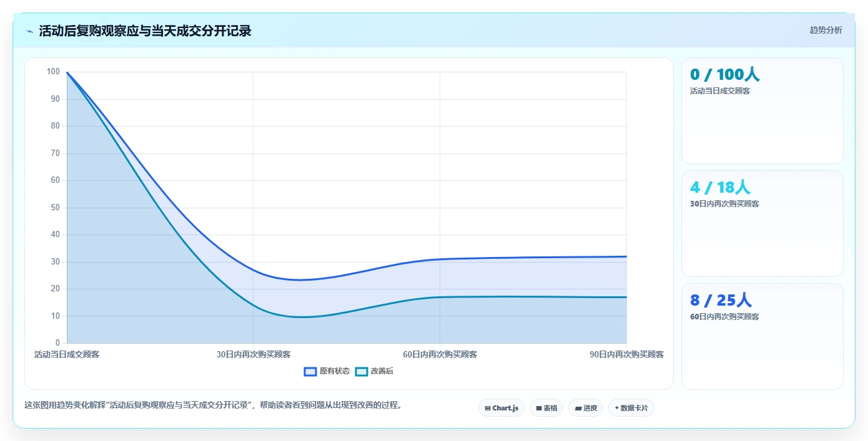Click the 活动当日成交顾客 card caption
The height and width of the screenshot is (441, 868).
[x=720, y=91]
